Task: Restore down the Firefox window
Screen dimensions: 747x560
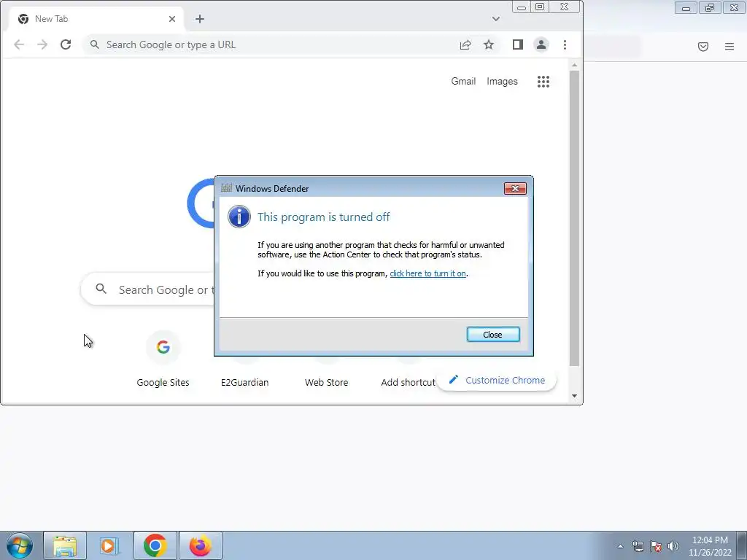Action: (x=710, y=7)
